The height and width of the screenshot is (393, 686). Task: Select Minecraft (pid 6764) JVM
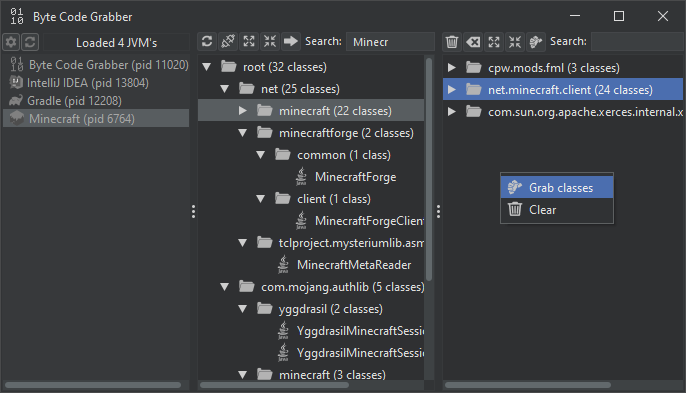pyautogui.click(x=96, y=119)
